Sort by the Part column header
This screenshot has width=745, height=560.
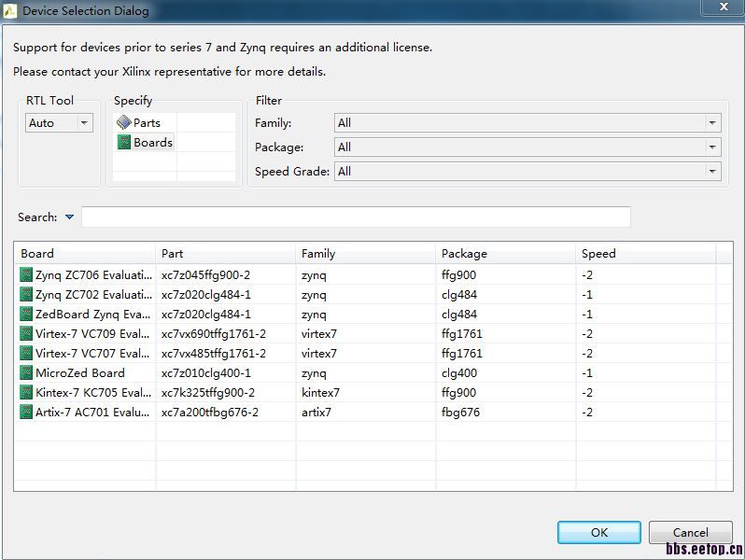click(225, 254)
